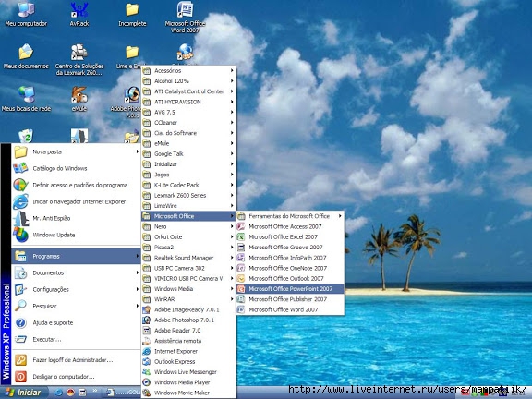
Task: Launch the Microsoft Office PowerPoint 2007 icon
Action: [241, 289]
